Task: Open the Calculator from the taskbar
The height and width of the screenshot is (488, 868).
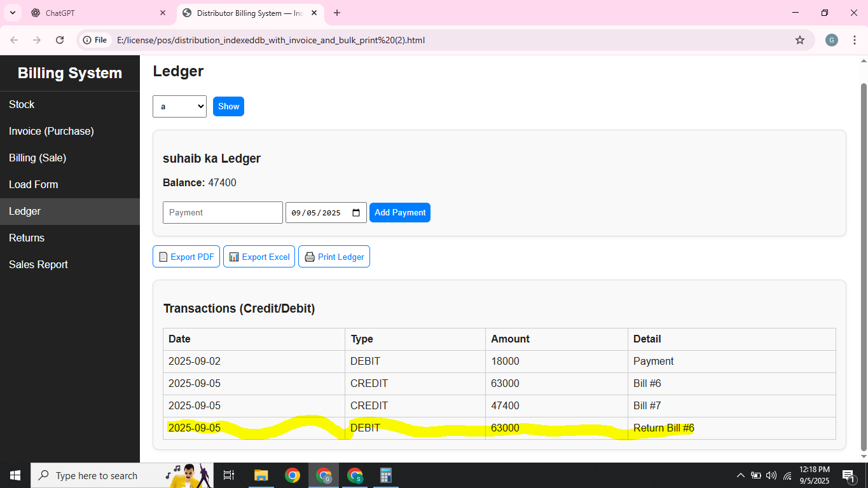Action: (385, 475)
